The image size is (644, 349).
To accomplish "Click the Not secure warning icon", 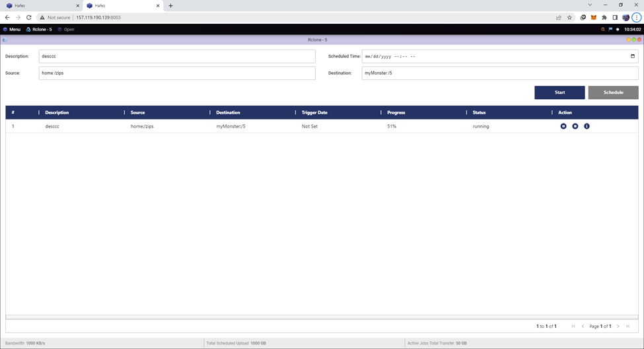I will pos(42,17).
